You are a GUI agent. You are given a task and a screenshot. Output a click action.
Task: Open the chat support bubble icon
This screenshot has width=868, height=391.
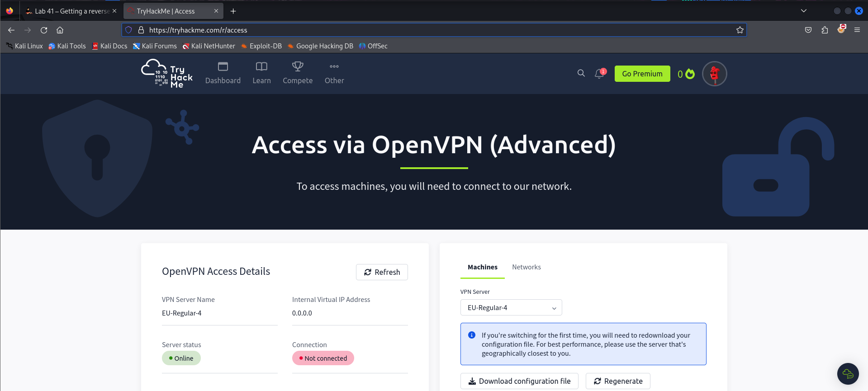point(848,374)
